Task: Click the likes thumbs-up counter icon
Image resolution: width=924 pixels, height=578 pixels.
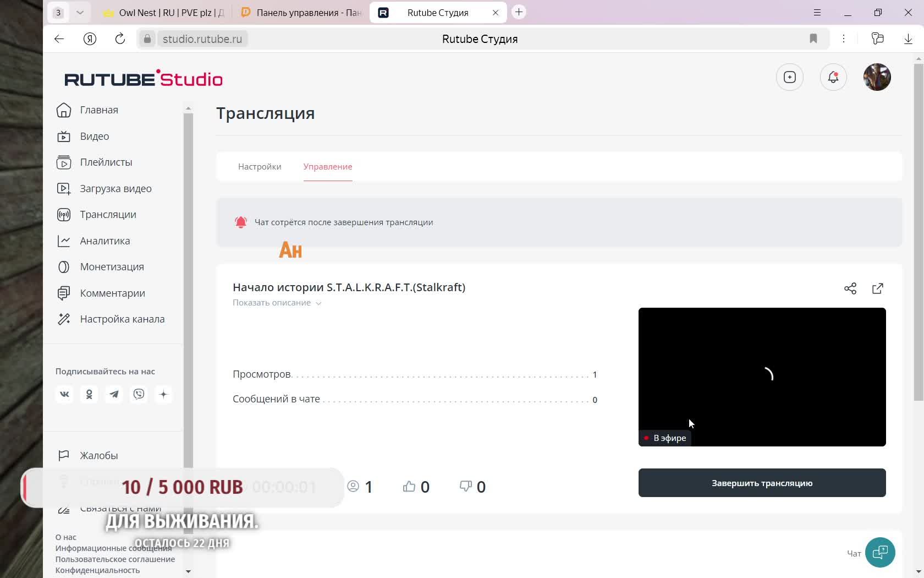Action: click(x=409, y=487)
